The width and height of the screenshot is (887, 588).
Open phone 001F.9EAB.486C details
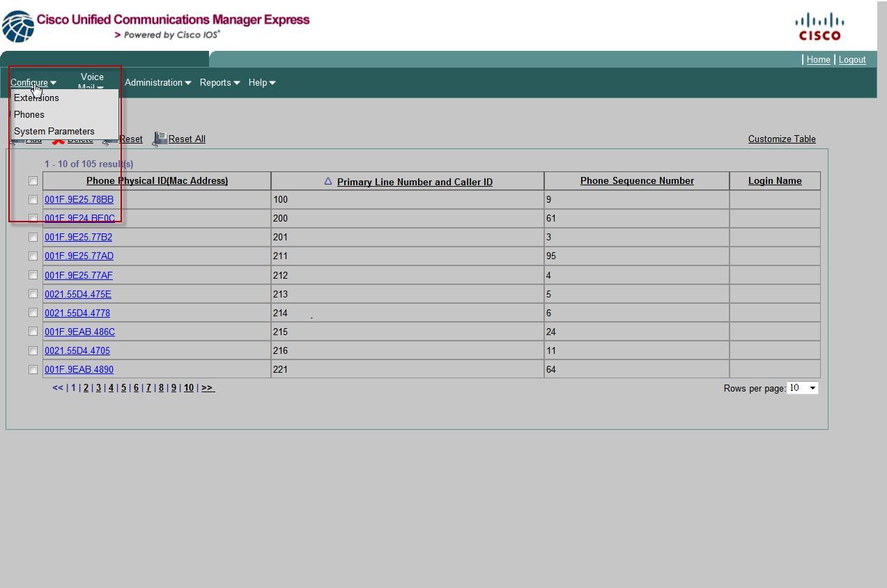(79, 332)
